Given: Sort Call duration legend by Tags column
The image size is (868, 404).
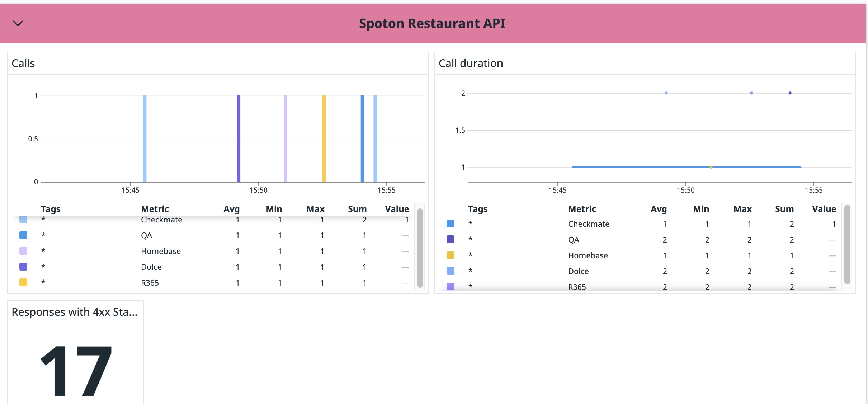Looking at the screenshot, I should click(x=478, y=209).
